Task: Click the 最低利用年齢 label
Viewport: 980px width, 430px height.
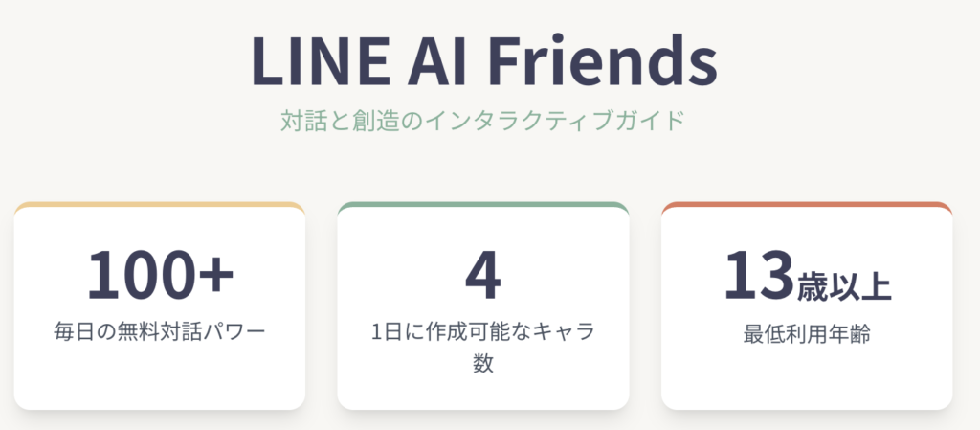Action: click(807, 333)
